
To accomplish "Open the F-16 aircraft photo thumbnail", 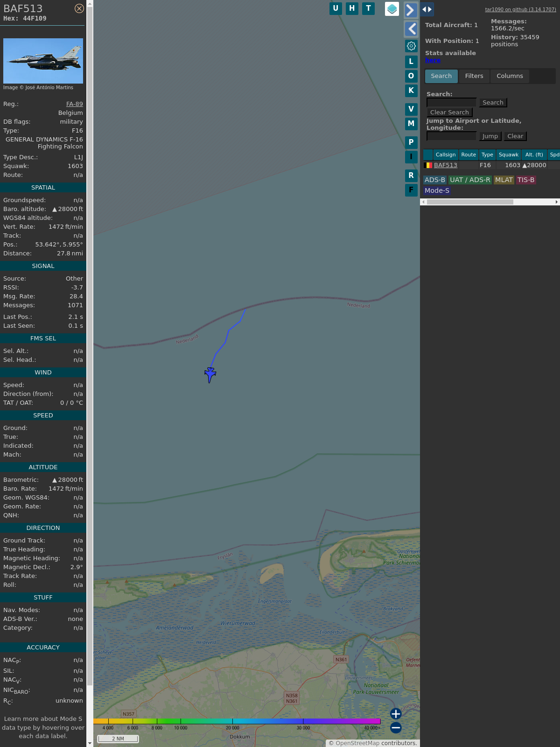I will point(43,61).
